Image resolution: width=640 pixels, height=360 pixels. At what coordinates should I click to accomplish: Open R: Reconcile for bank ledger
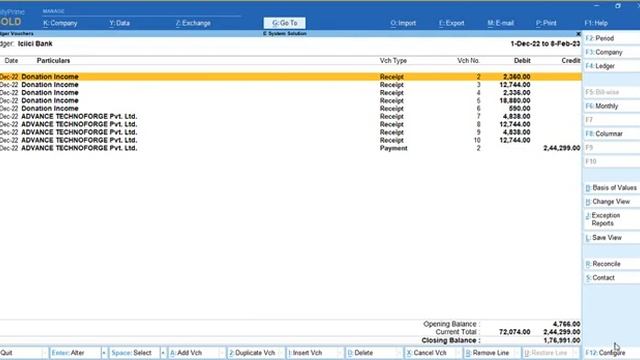(x=611, y=264)
